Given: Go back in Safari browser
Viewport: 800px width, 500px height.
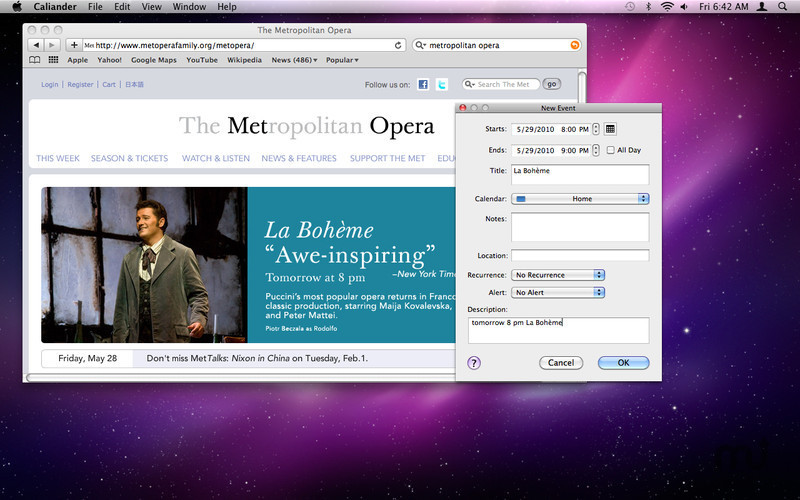Looking at the screenshot, I should (36, 45).
